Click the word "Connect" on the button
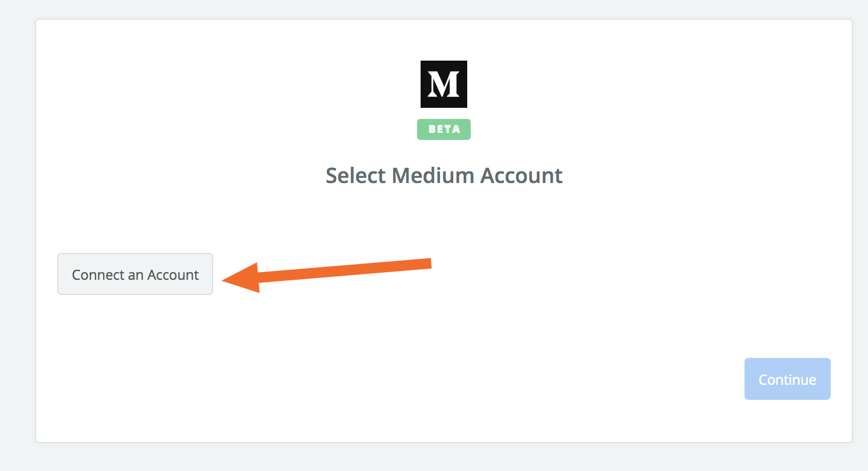 pos(96,275)
